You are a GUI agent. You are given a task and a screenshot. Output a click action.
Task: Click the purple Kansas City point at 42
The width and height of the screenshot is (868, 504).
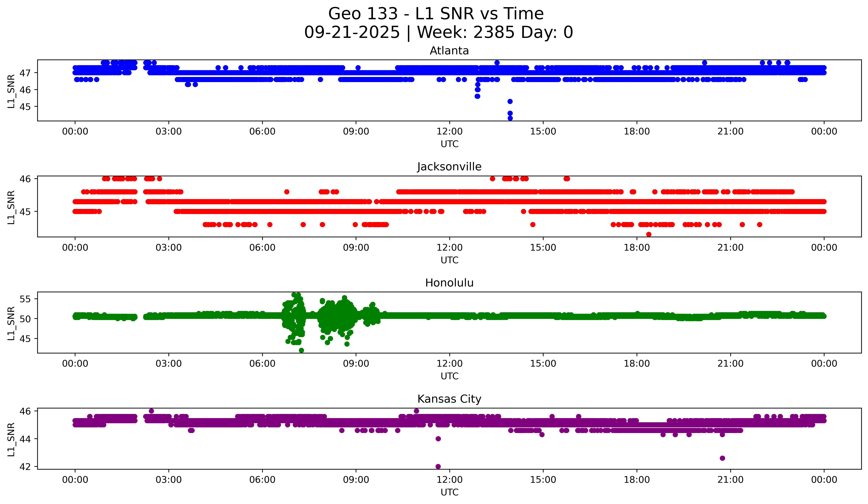click(438, 466)
